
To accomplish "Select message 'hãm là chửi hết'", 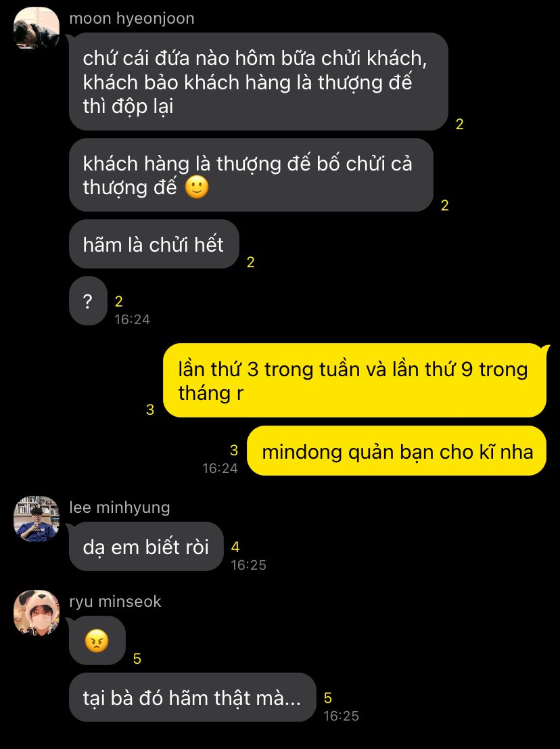I will pos(154,244).
